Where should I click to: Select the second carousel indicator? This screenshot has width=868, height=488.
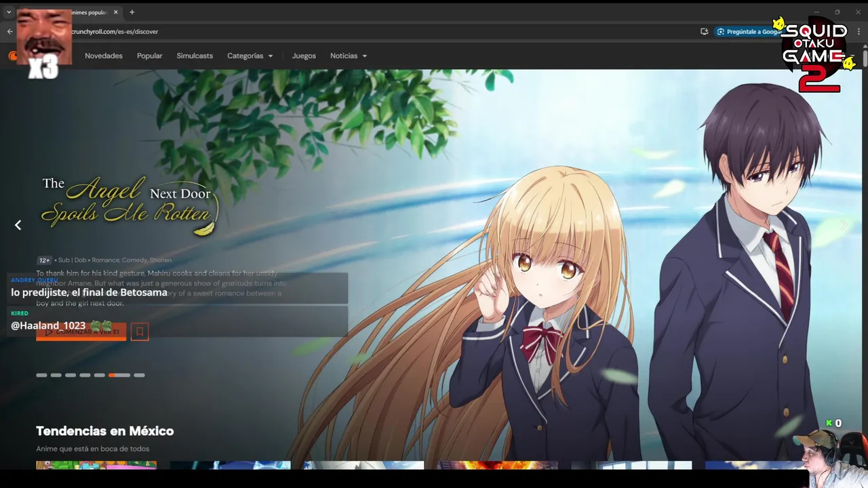(x=56, y=375)
